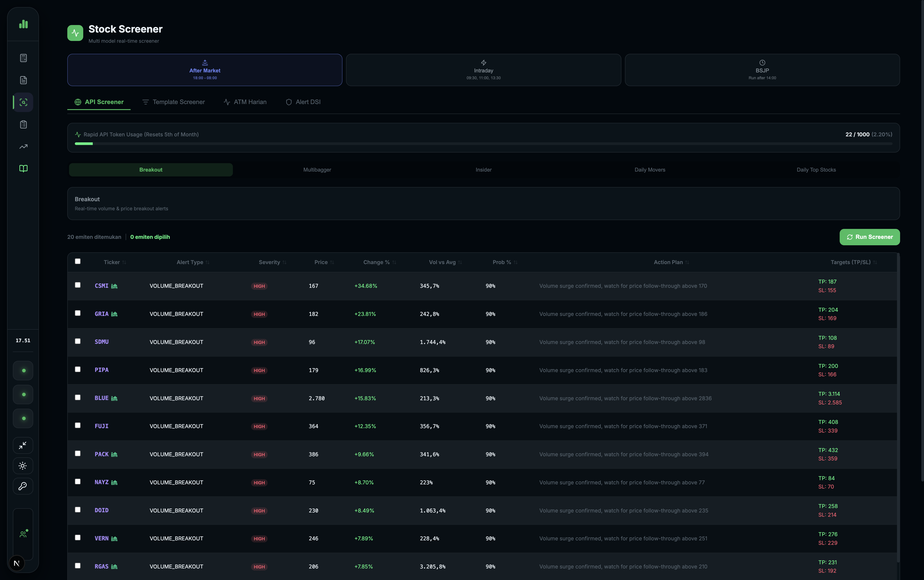Image resolution: width=924 pixels, height=580 pixels.
Task: Open the clipboard list page in the sidebar
Action: pos(23,124)
